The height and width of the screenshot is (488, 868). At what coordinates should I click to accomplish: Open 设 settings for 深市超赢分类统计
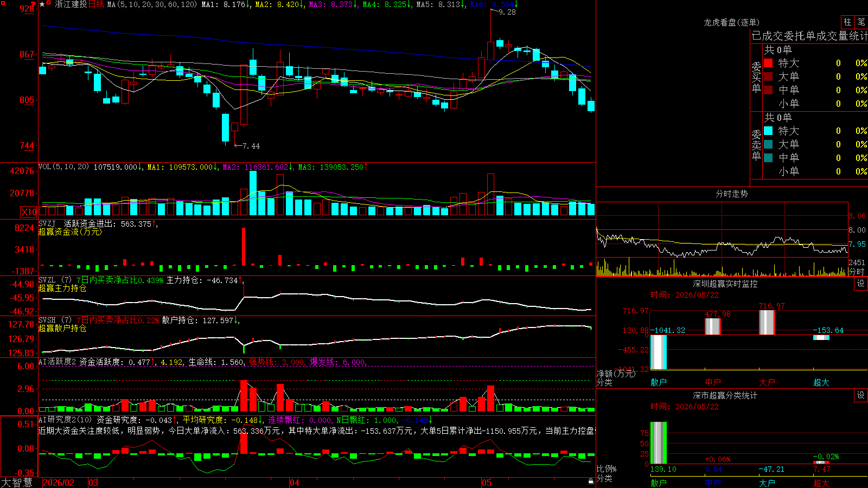(x=861, y=395)
